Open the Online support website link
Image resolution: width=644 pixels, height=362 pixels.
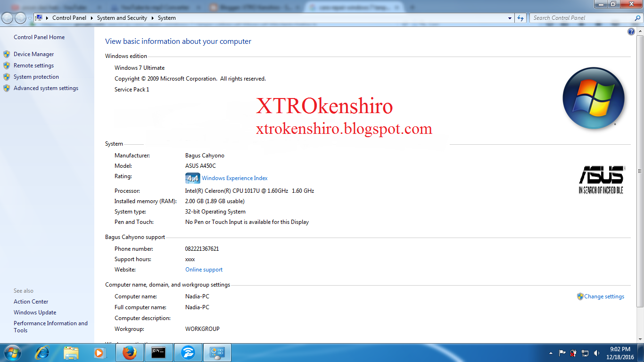click(x=204, y=270)
